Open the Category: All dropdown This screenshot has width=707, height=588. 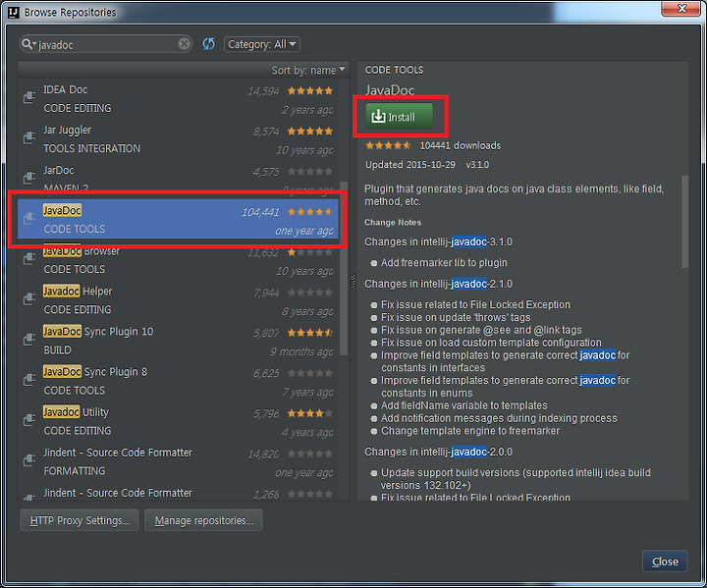pyautogui.click(x=261, y=44)
